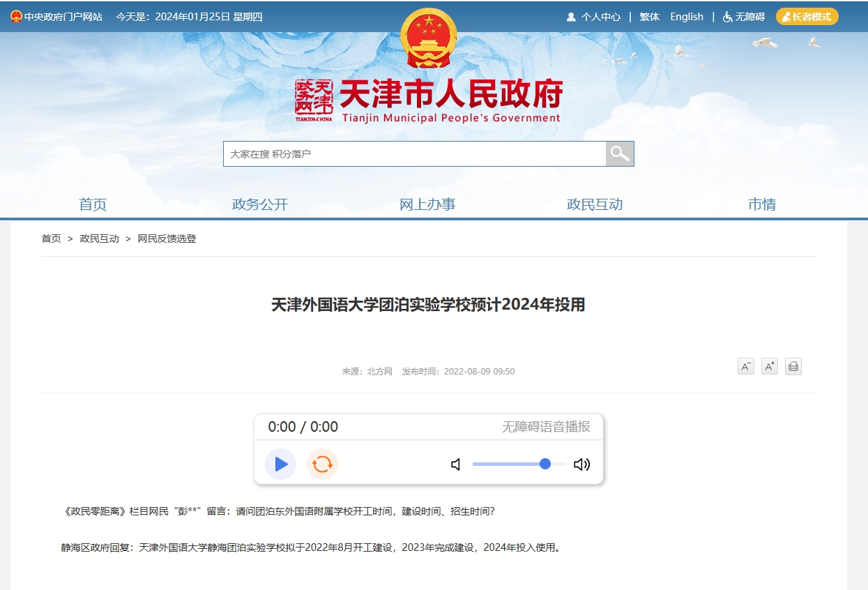Play the accessible audio broadcast
Screen dimensions: 868x590
pos(281,464)
